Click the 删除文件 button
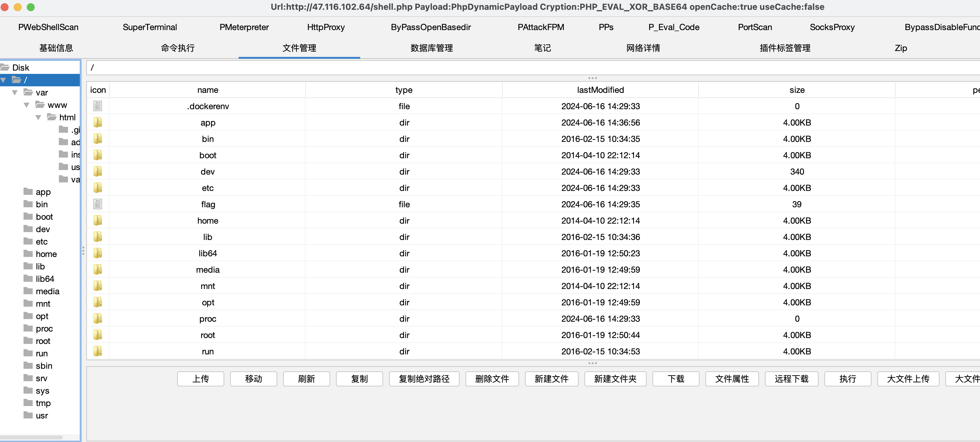 492,379
